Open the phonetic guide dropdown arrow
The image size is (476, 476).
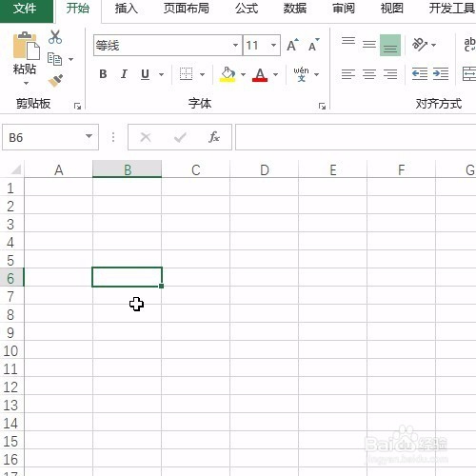coord(316,74)
